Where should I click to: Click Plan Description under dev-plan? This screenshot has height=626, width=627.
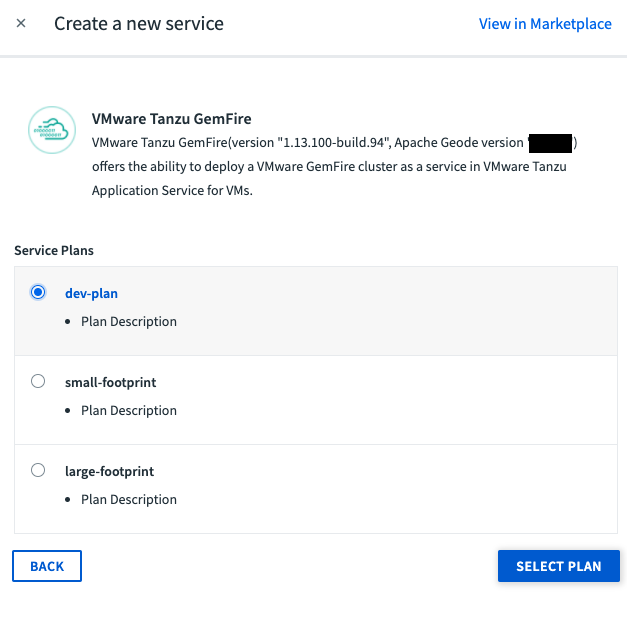(x=129, y=322)
